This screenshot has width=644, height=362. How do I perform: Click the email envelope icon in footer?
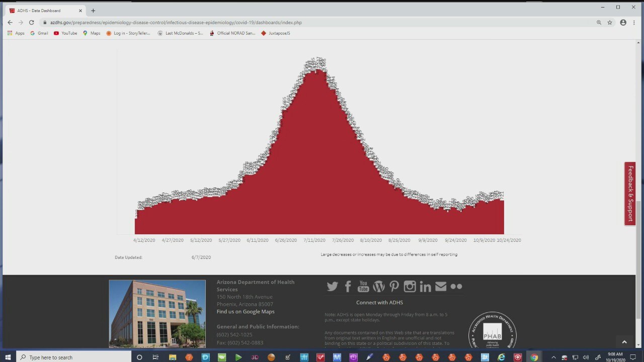(x=441, y=287)
